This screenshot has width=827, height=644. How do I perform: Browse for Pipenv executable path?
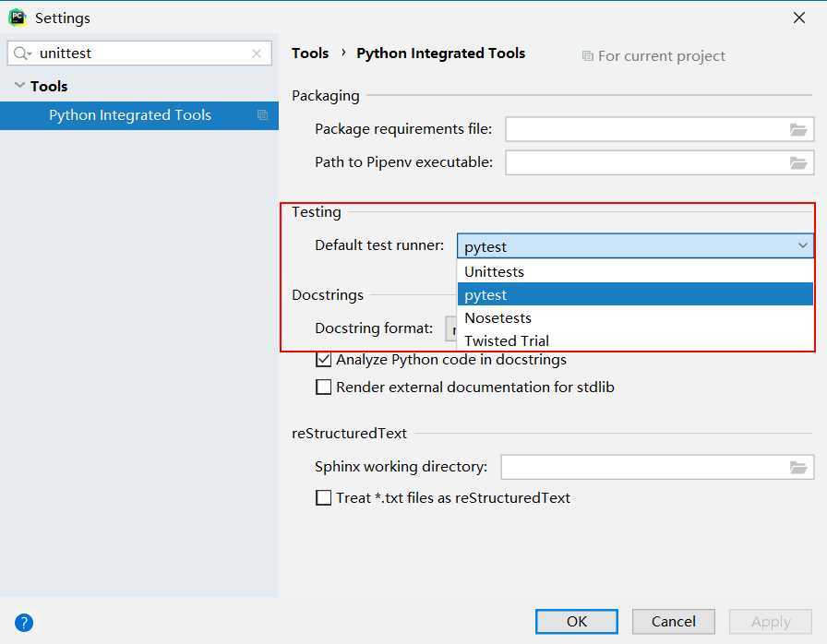coord(798,162)
